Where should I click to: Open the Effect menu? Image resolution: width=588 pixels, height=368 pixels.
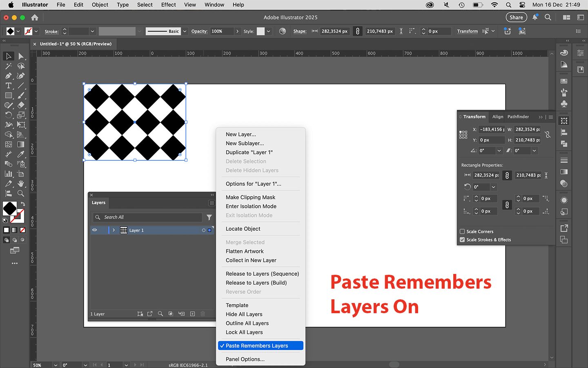(168, 5)
